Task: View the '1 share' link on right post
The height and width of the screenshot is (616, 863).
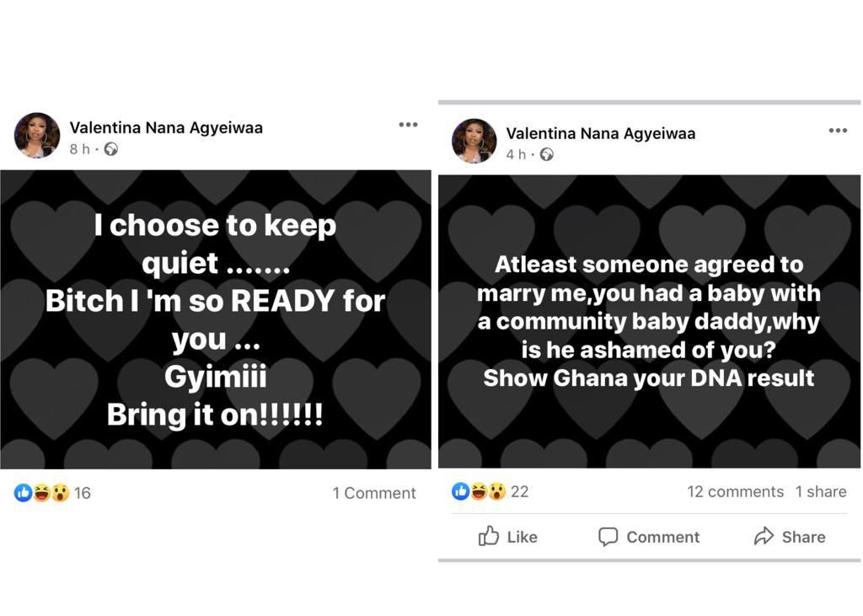Action: click(x=821, y=491)
